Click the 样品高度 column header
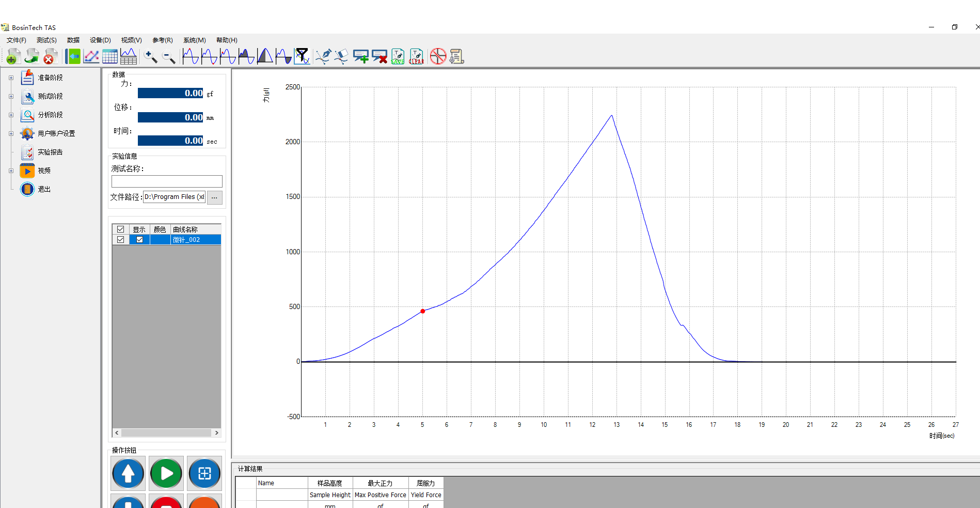 [x=330, y=483]
